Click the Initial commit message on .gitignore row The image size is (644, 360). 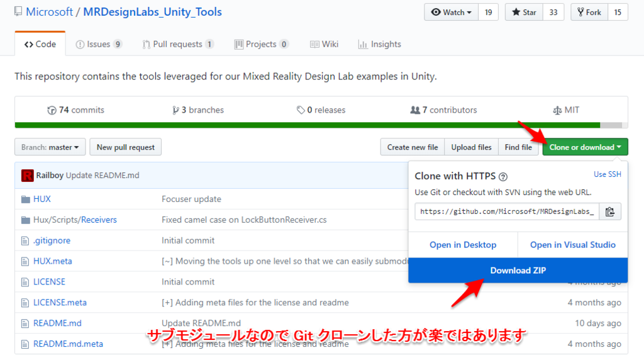click(x=188, y=240)
